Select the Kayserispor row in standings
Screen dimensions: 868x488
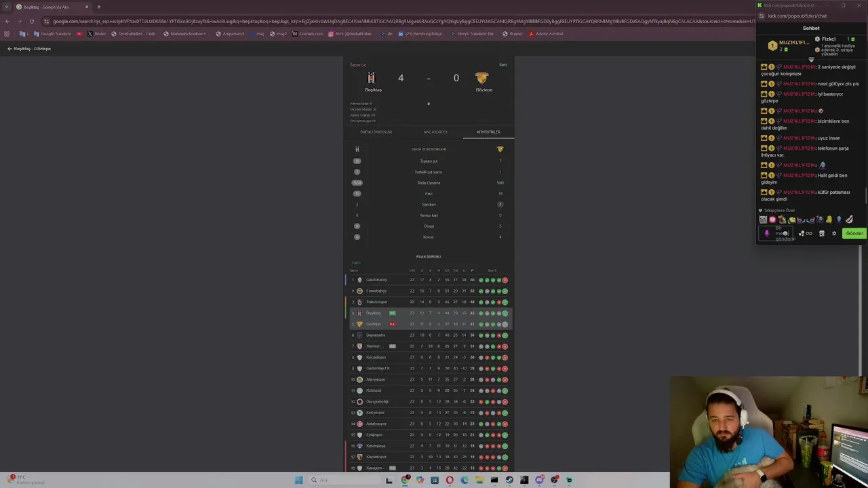click(429, 457)
